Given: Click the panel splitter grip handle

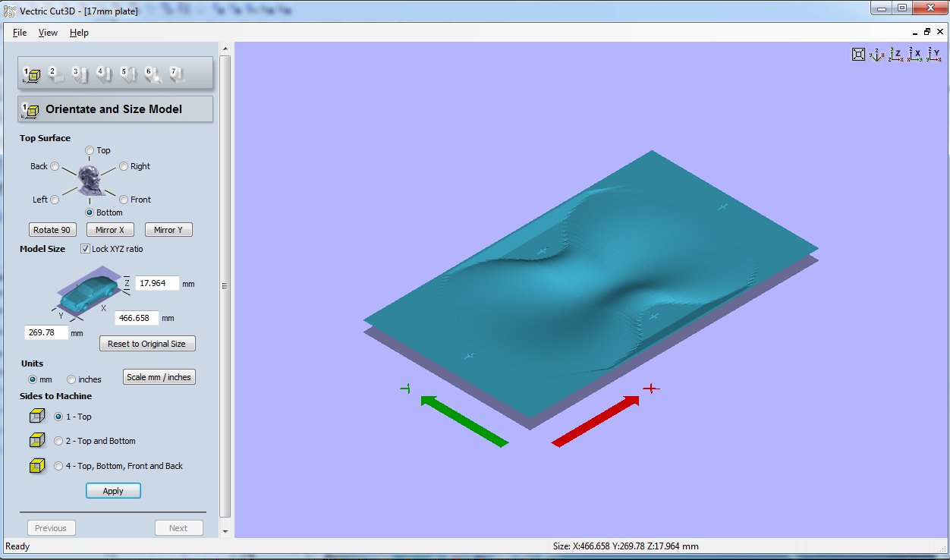Looking at the screenshot, I should click(x=224, y=286).
